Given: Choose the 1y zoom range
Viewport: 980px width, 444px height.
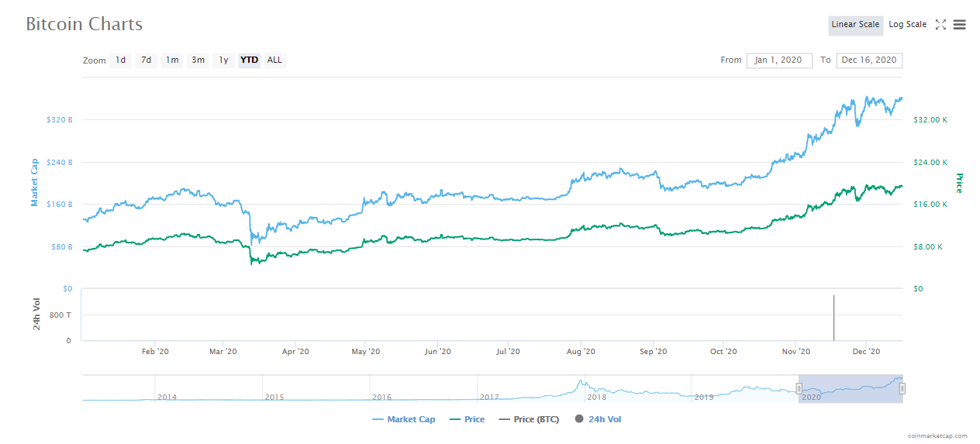Looking at the screenshot, I should [223, 60].
